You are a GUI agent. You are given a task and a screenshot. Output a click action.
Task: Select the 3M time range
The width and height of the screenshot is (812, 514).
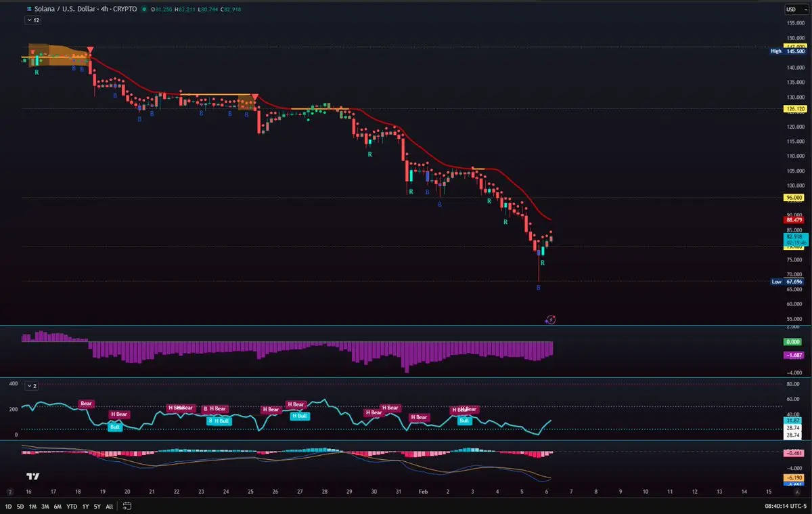45,506
